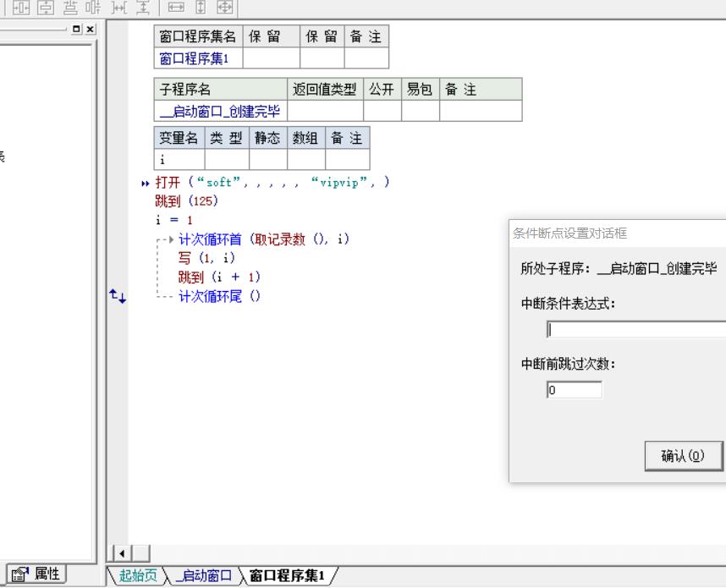Click the horizontal scrollbar left arrow
The height and width of the screenshot is (588, 726).
[122, 553]
